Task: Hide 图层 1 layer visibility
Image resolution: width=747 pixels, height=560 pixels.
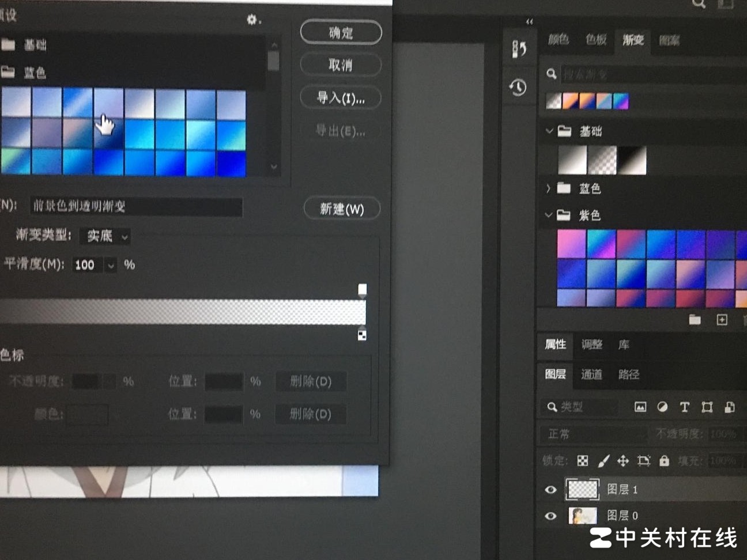Action: pyautogui.click(x=550, y=490)
